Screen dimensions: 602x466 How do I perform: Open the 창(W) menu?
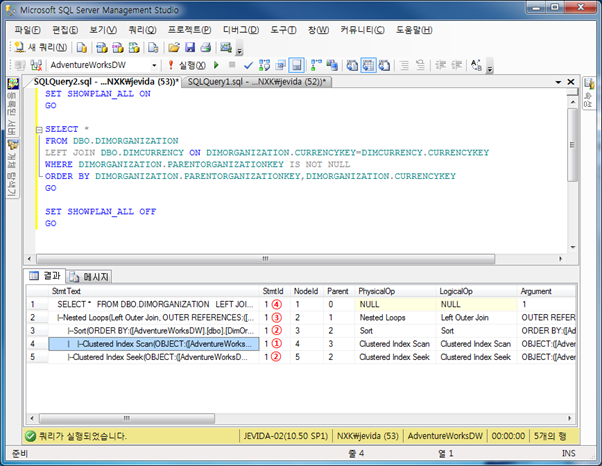pyautogui.click(x=318, y=30)
